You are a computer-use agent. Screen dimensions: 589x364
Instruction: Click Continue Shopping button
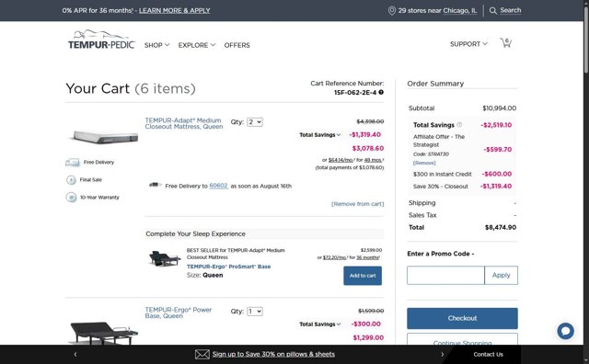pos(462,339)
